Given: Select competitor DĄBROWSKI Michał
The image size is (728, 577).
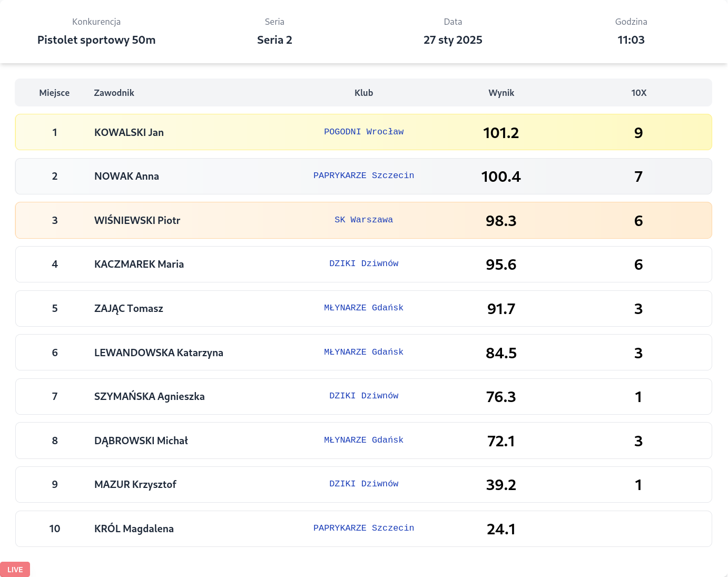Looking at the screenshot, I should coord(141,441).
